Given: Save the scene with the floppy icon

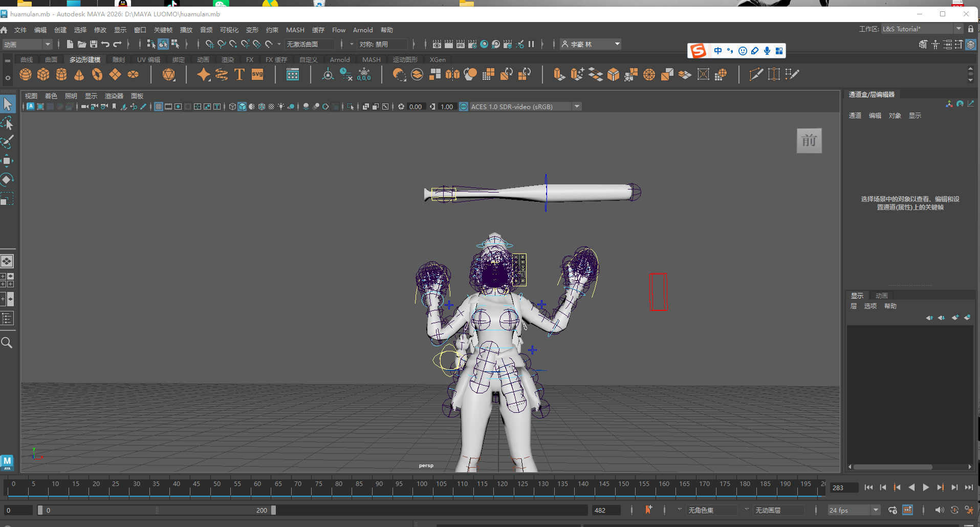Looking at the screenshot, I should (x=94, y=44).
